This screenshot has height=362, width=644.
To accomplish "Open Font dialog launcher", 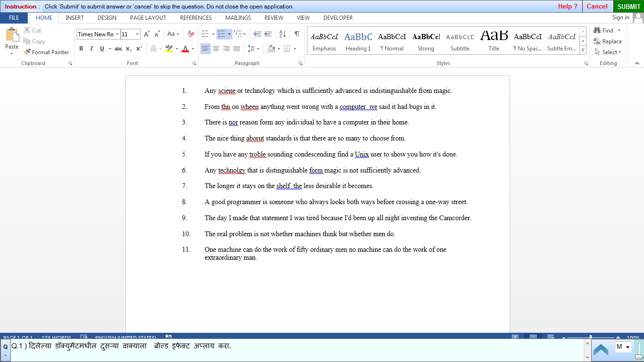I will [194, 63].
